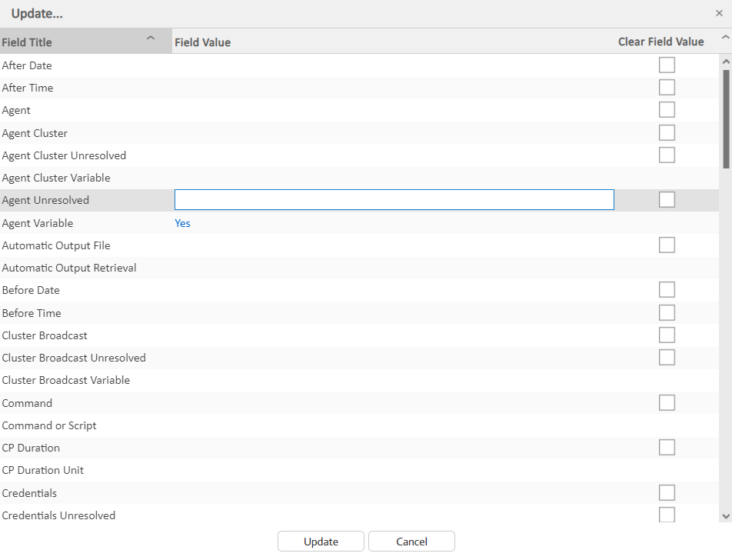Image resolution: width=732 pixels, height=560 pixels.
Task: Click the collapse arrow beside Clear Field Value
Action: point(725,38)
